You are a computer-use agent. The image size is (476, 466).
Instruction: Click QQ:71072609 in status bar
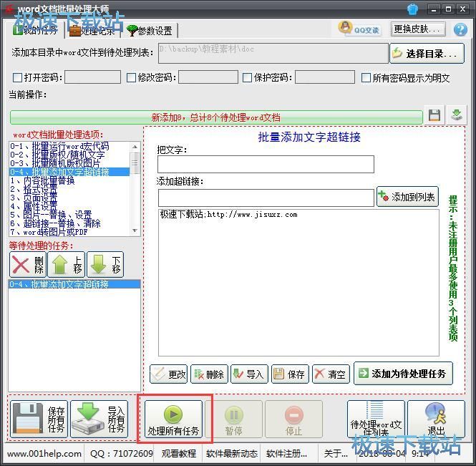122,454
